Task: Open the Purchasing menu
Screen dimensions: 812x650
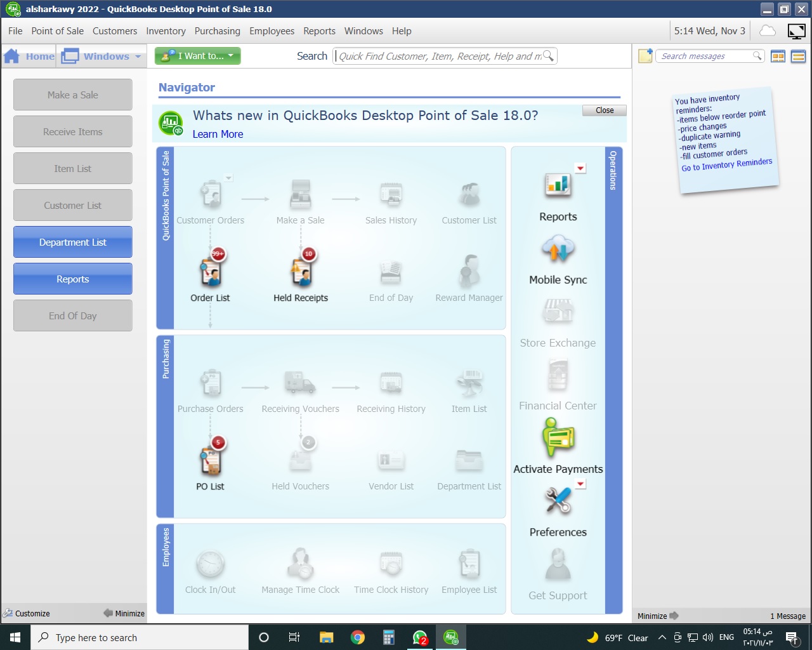Action: 217,30
